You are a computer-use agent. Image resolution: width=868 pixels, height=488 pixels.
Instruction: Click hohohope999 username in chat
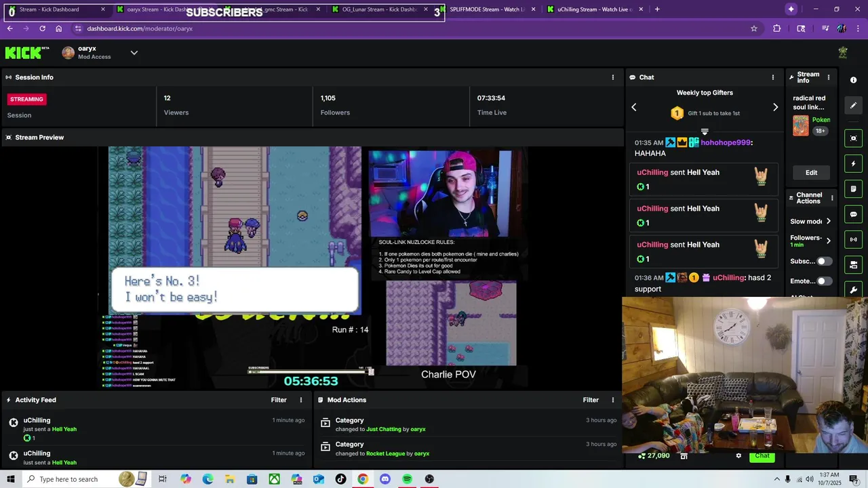(726, 143)
